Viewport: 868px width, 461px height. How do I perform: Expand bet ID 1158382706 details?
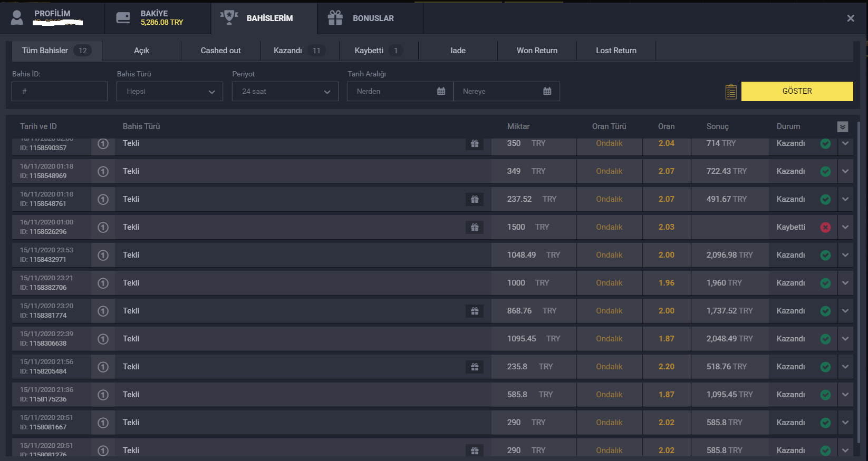[845, 283]
